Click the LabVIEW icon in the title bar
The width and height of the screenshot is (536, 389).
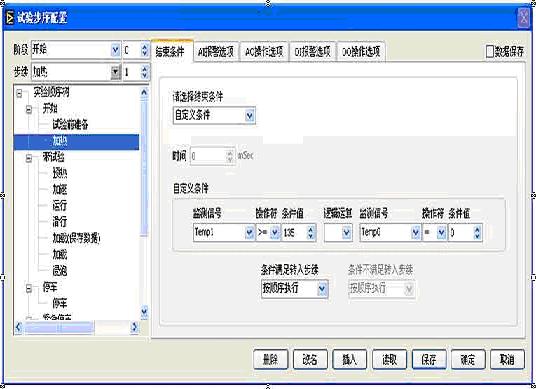click(10, 18)
